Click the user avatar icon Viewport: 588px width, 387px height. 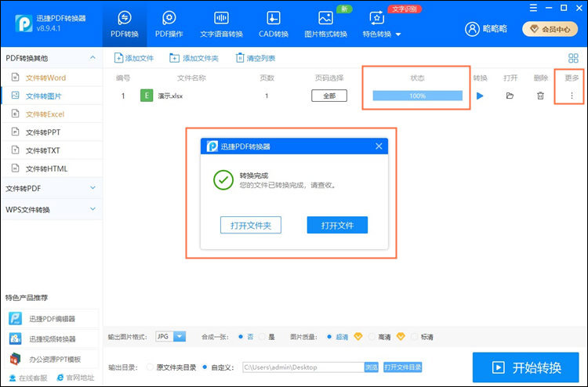pyautogui.click(x=472, y=29)
